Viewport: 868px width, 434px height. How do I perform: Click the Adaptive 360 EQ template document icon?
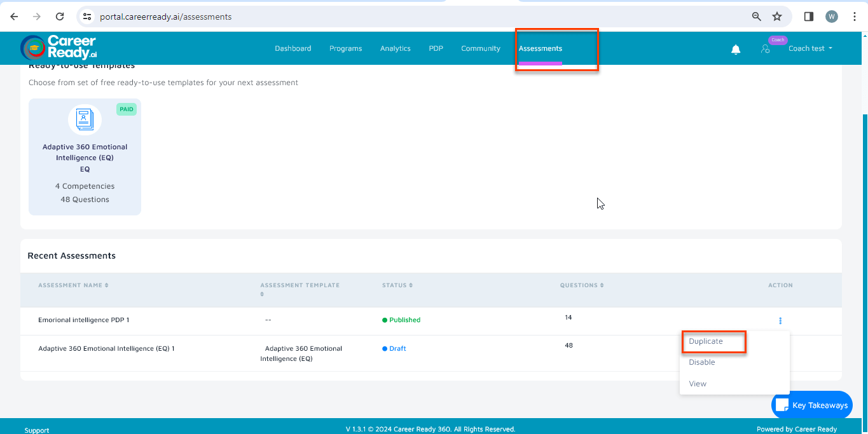click(85, 119)
